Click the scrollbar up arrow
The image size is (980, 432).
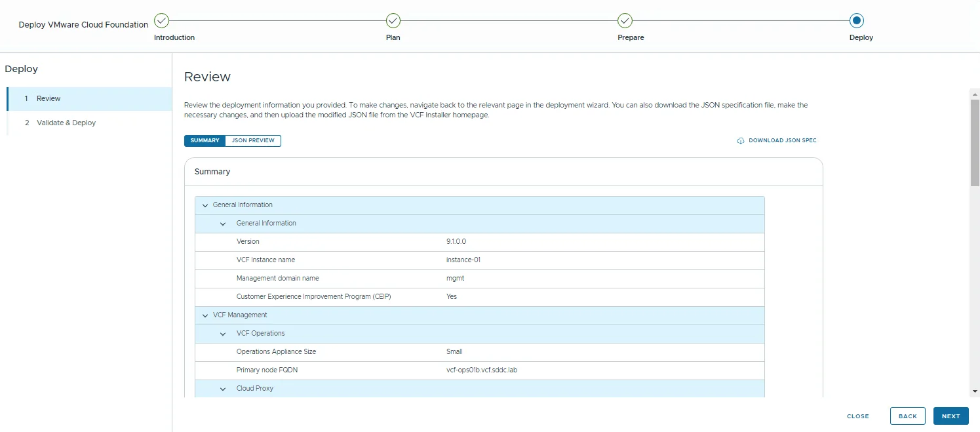pyautogui.click(x=975, y=94)
